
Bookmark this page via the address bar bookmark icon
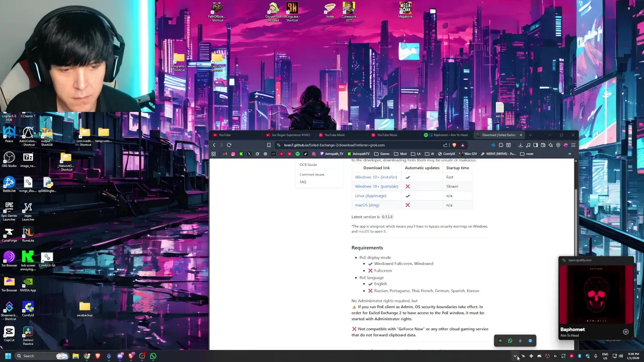[269, 145]
